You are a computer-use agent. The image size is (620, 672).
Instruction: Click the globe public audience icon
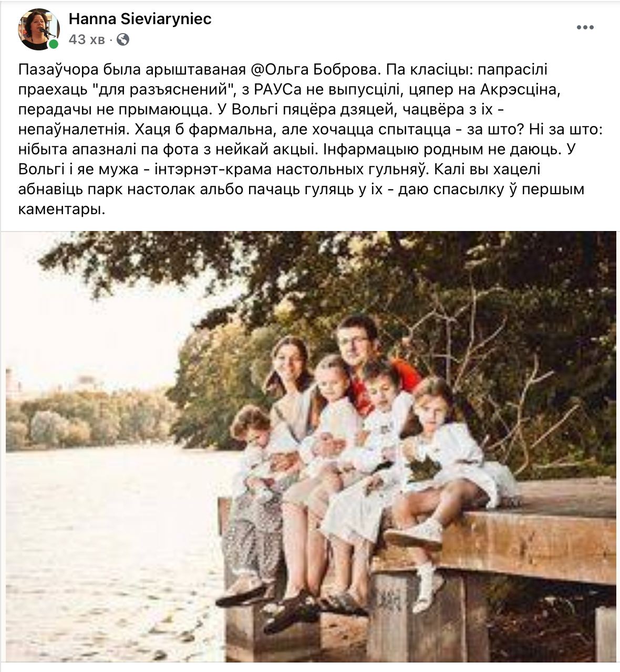122,39
